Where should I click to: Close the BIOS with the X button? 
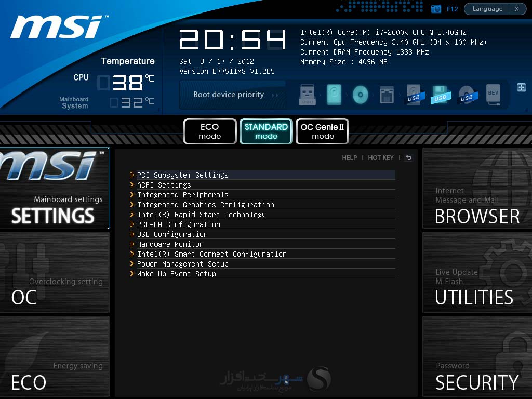[x=517, y=9]
